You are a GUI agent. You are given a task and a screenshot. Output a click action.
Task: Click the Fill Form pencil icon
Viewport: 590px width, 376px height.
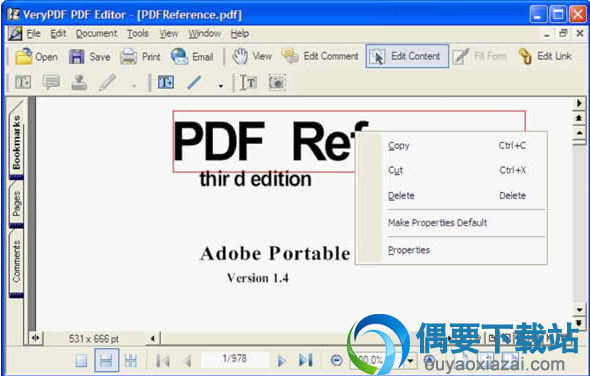click(461, 56)
